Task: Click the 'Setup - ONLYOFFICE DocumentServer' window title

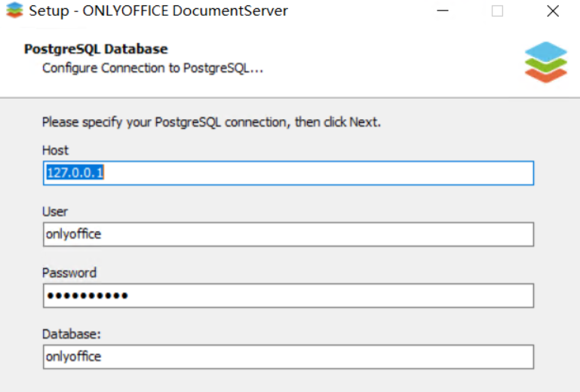Action: point(158,11)
